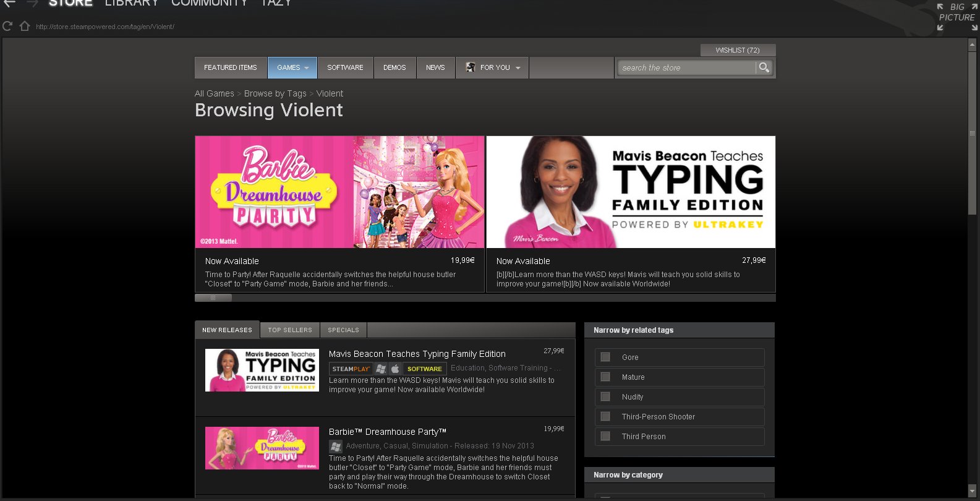Click the Windows platform icon for Barbie Dreamhouse

coord(336,446)
